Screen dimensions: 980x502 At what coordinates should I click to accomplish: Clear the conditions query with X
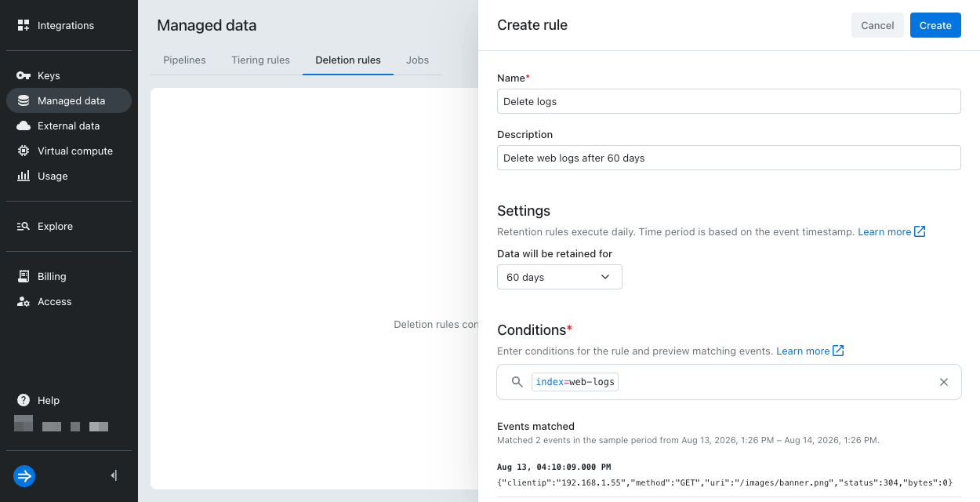pyautogui.click(x=944, y=382)
